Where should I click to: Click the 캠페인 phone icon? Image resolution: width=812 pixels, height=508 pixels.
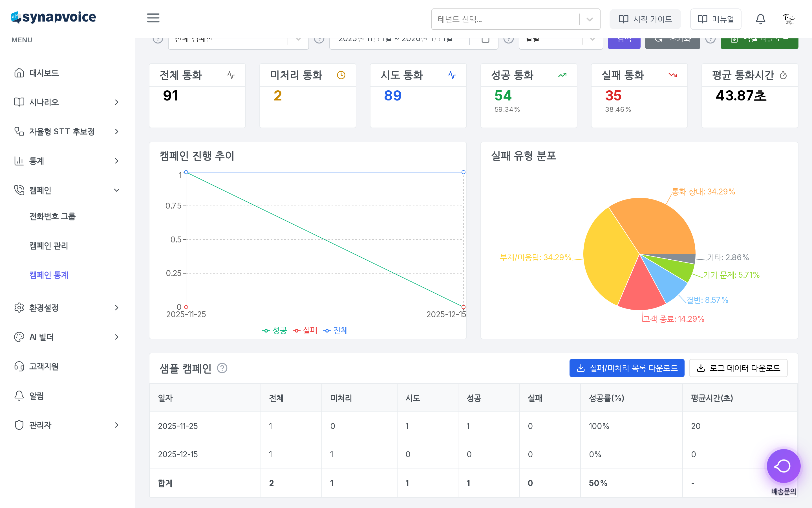tap(19, 190)
